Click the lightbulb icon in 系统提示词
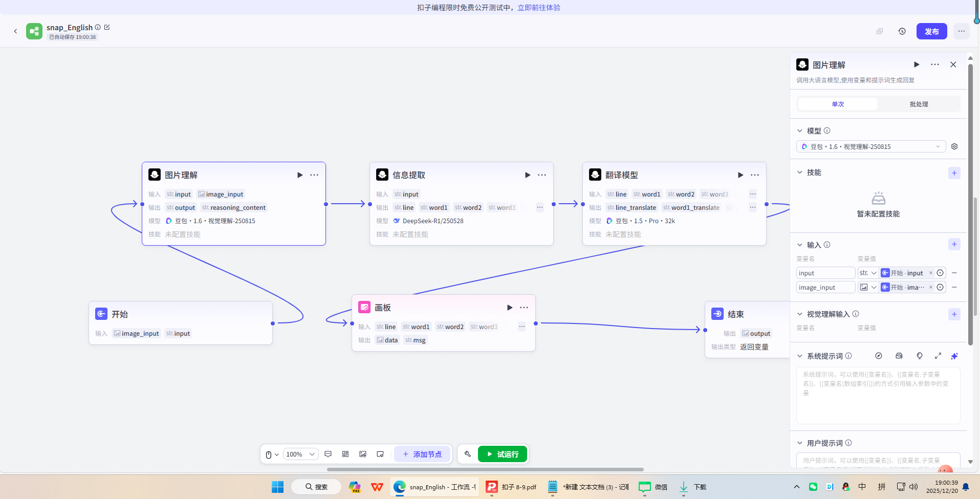 (920, 356)
